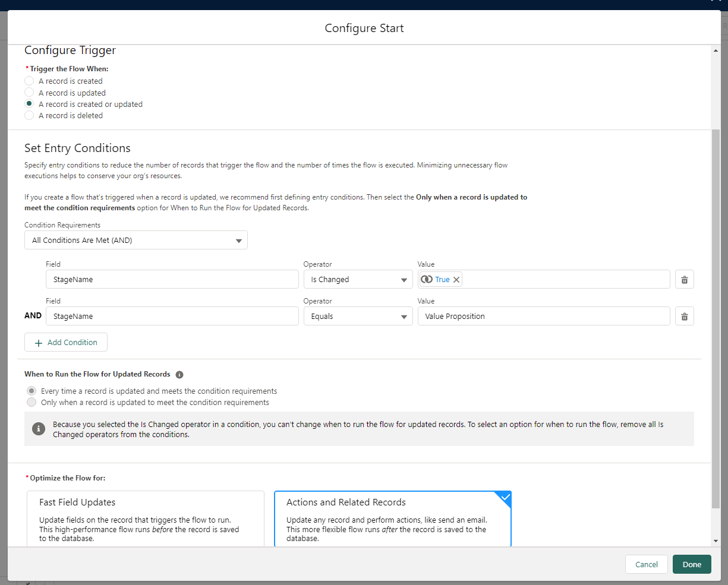Image resolution: width=728 pixels, height=585 pixels.
Task: Open the Condition Requirements dropdown
Action: (136, 241)
